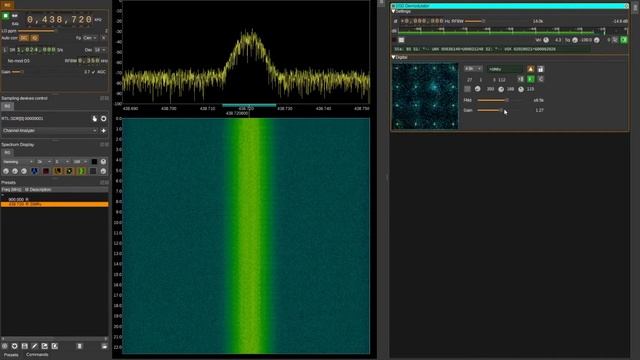Switch to the Commands tab
This screenshot has height=360, width=640.
tap(37, 355)
